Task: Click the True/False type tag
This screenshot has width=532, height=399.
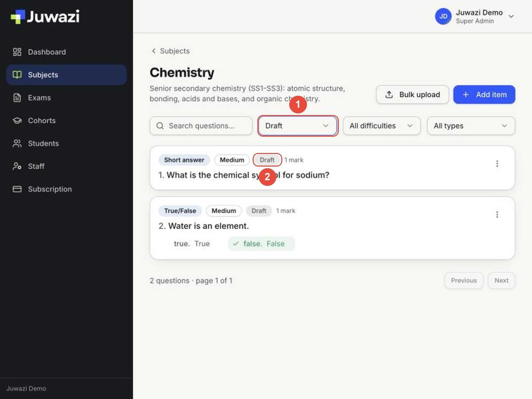Action: [180, 211]
